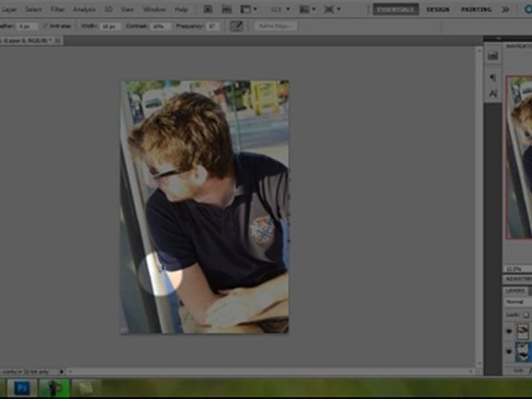Open the 3D menu
This screenshot has width=532, height=399.
109,9
